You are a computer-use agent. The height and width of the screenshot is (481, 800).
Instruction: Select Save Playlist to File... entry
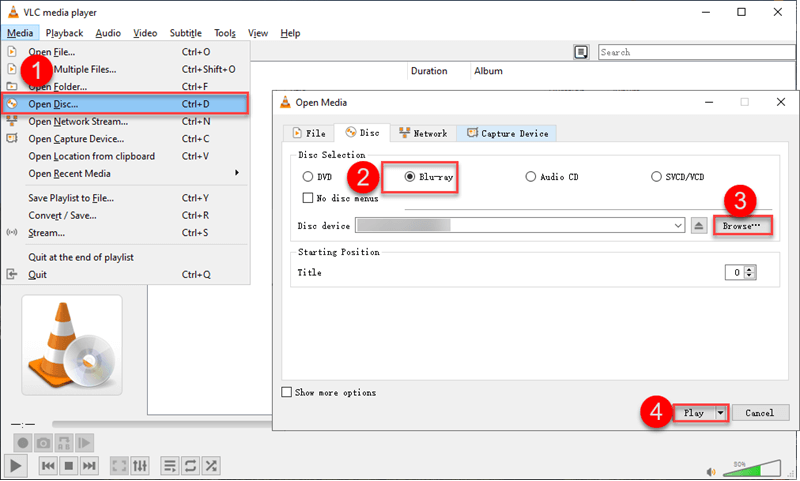[x=125, y=198]
